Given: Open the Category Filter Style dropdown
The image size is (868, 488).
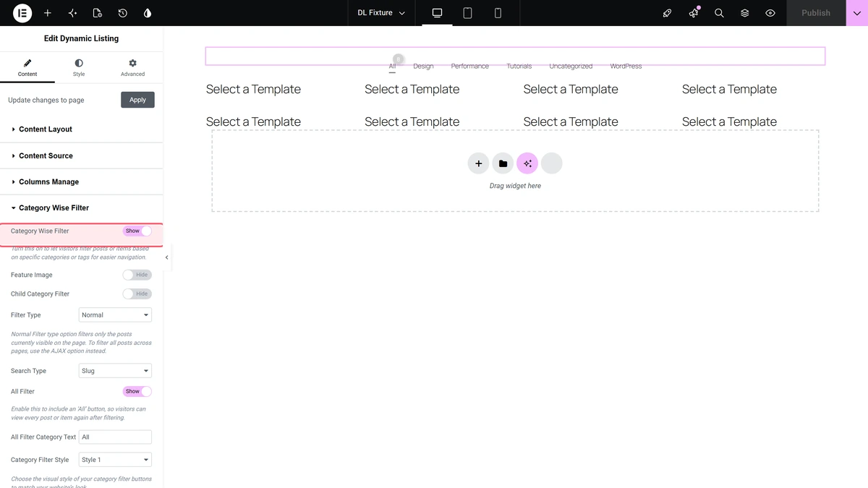Looking at the screenshot, I should [115, 460].
